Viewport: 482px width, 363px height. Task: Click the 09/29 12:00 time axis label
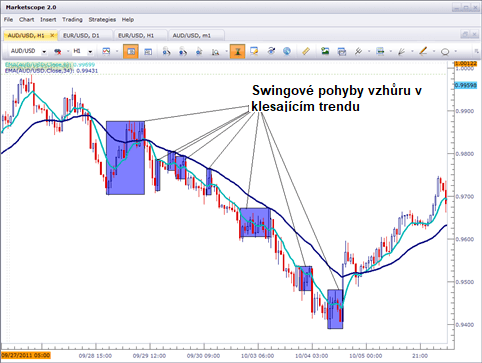point(149,356)
